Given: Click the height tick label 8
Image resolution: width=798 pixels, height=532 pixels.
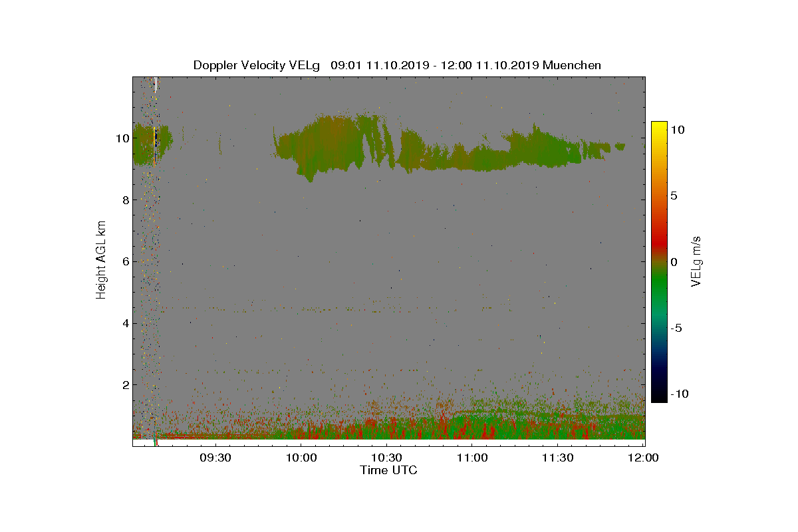Looking at the screenshot, I should (x=124, y=199).
